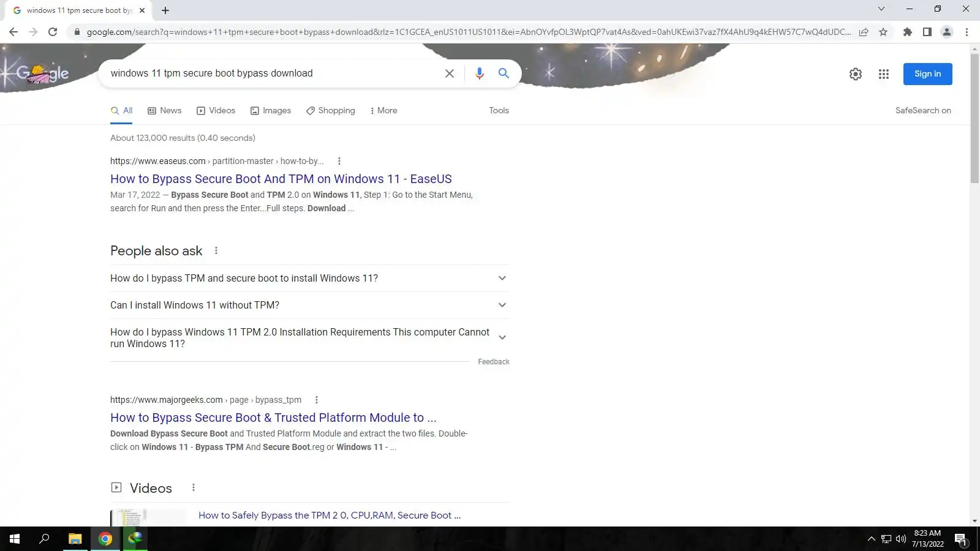Viewport: 980px width, 551px height.
Task: Toggle the Chrome side panel
Action: (927, 32)
